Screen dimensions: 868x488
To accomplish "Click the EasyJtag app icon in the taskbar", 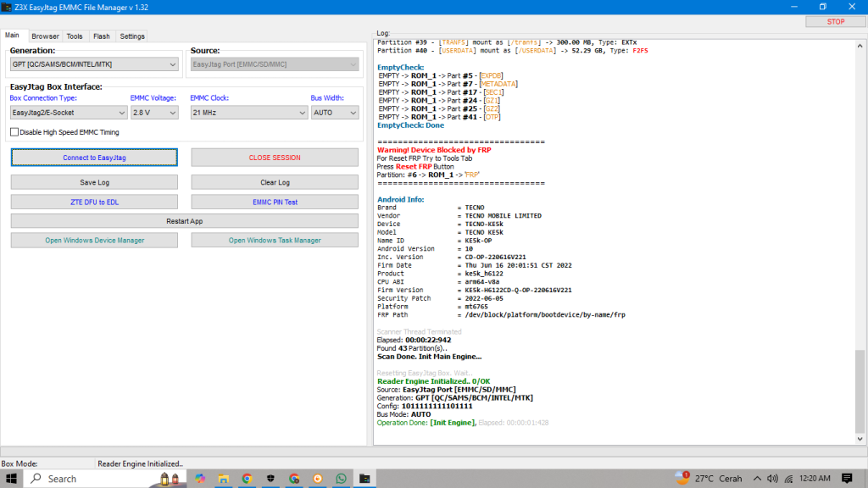I will (x=364, y=479).
